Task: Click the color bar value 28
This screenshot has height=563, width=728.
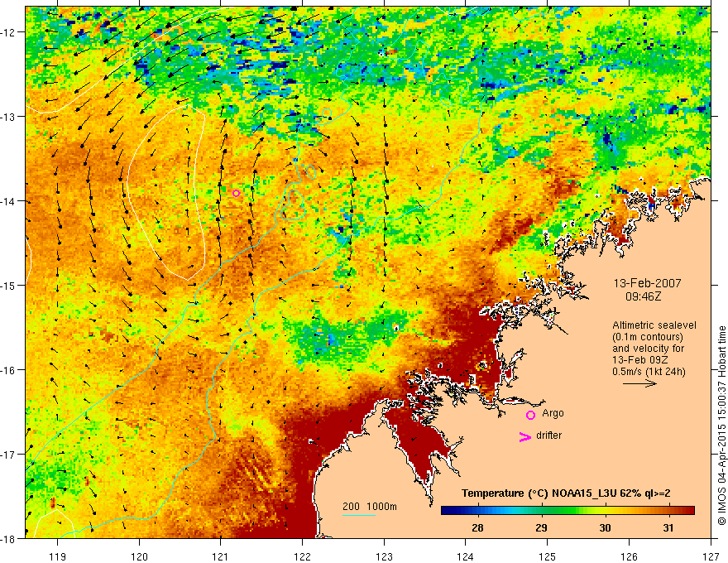Action: tap(477, 527)
